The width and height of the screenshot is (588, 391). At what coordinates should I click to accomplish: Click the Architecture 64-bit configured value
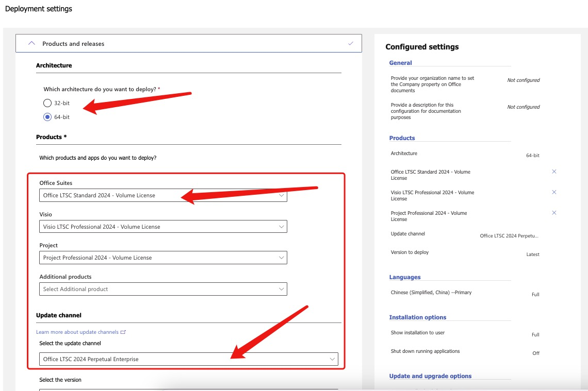point(532,156)
